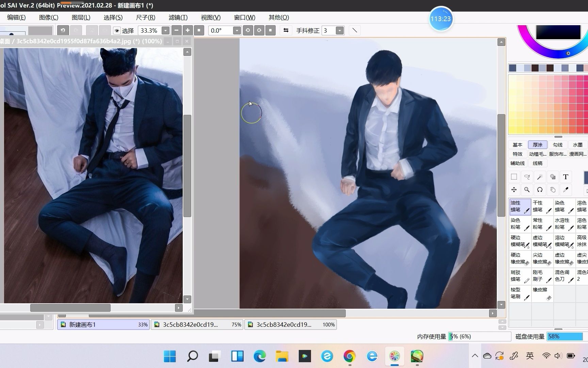
Task: Choose the 干性蜡笔 brush
Action: (x=542, y=206)
